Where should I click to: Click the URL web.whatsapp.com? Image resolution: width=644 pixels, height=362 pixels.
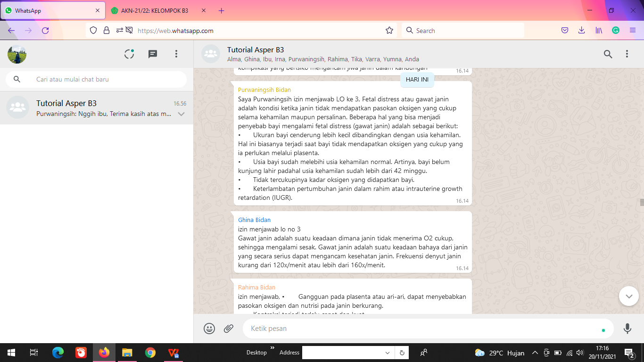[x=175, y=31]
